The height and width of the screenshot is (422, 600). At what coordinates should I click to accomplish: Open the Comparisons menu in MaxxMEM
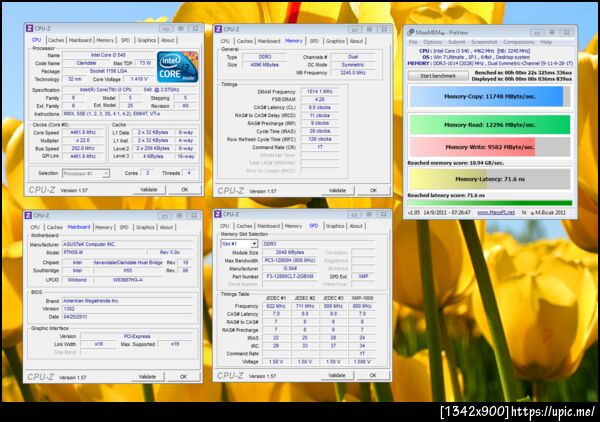(x=519, y=42)
